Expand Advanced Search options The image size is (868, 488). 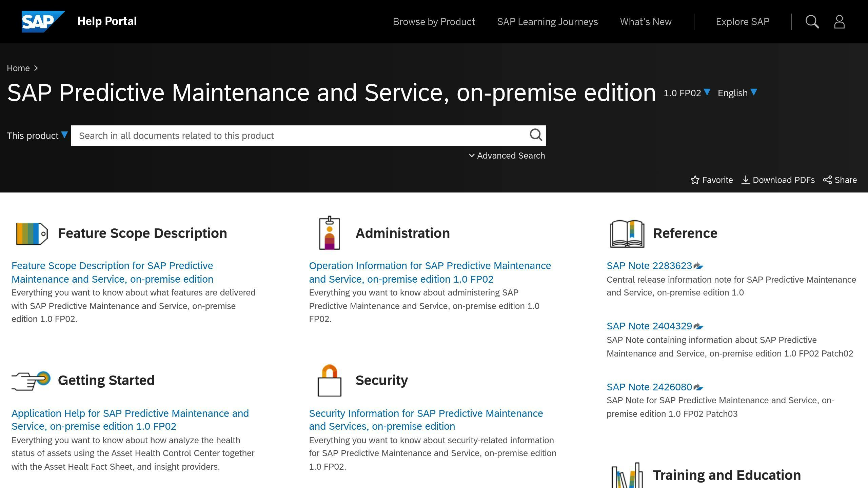pyautogui.click(x=507, y=156)
